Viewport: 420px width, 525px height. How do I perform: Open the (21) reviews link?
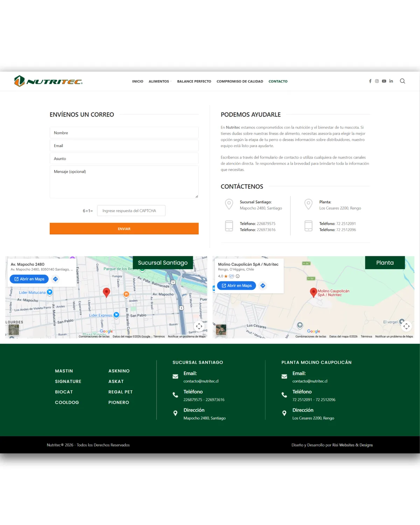click(231, 276)
